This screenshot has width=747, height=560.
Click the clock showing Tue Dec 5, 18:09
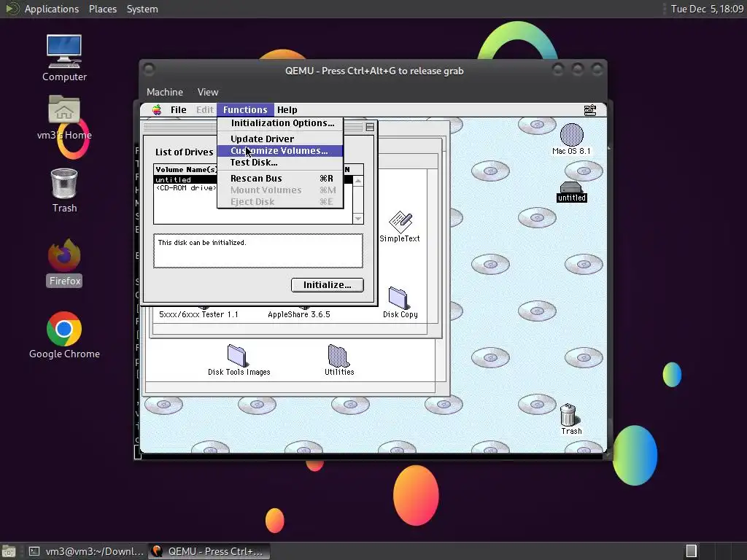point(707,9)
